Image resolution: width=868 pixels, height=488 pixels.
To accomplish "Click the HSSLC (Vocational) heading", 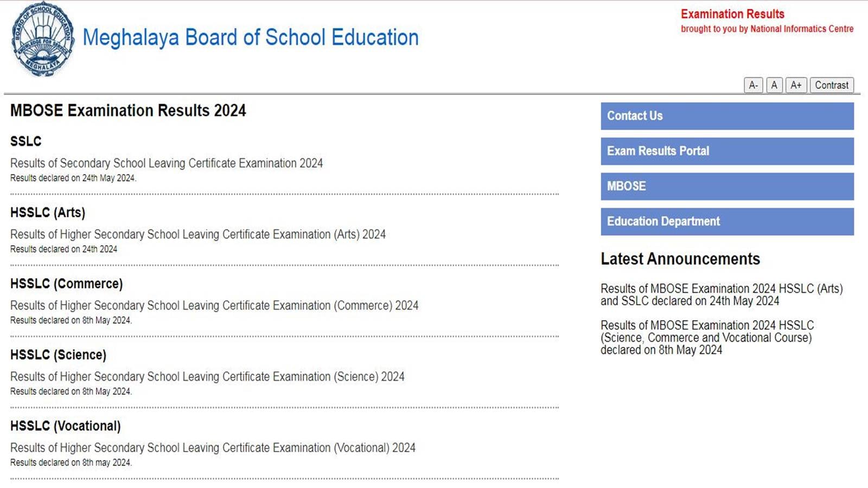I will pos(66,426).
